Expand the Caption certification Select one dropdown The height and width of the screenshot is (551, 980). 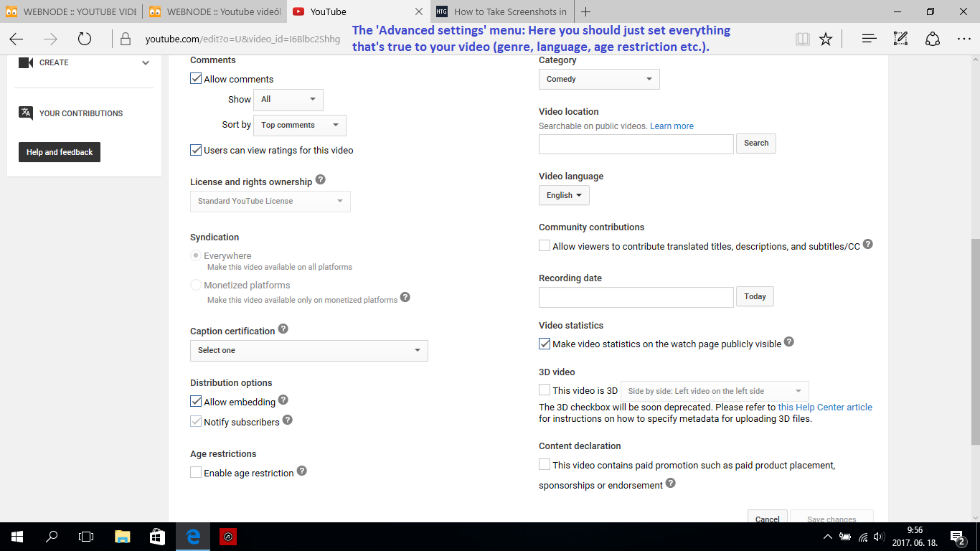pos(308,350)
